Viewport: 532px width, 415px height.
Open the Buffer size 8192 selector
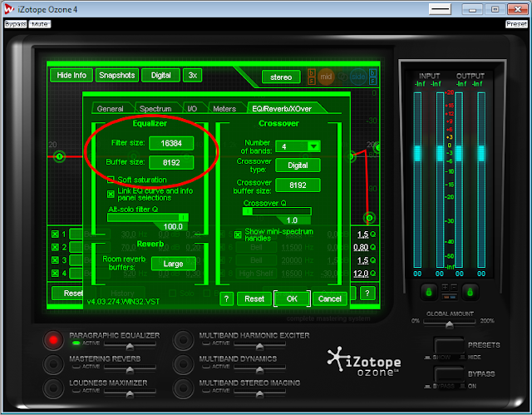(x=171, y=162)
